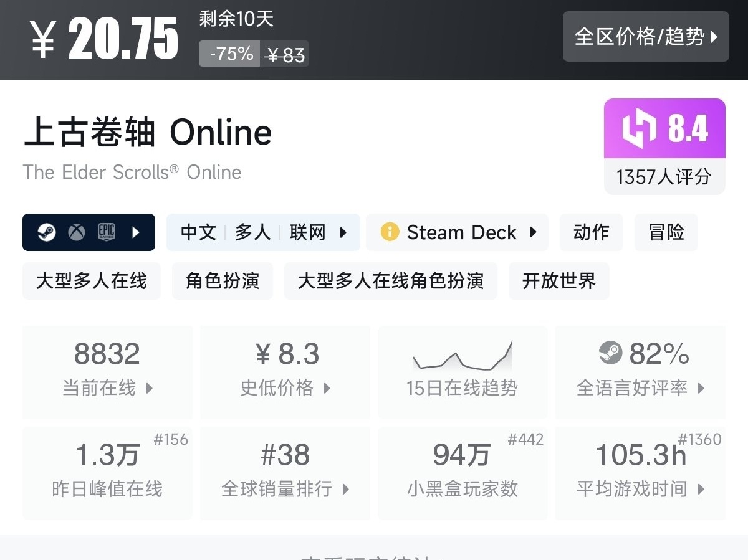Image resolution: width=748 pixels, height=560 pixels.
Task: Select the 开放世界 tag
Action: pyautogui.click(x=559, y=281)
